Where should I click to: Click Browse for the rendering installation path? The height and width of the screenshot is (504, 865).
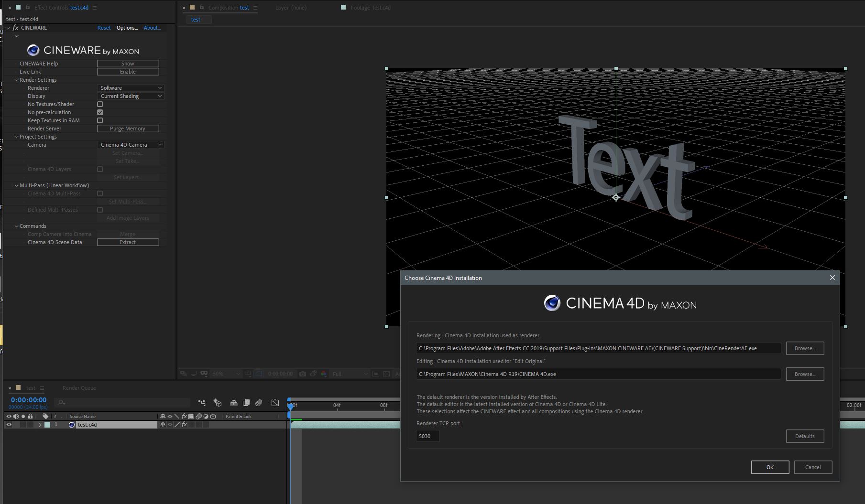pos(805,348)
